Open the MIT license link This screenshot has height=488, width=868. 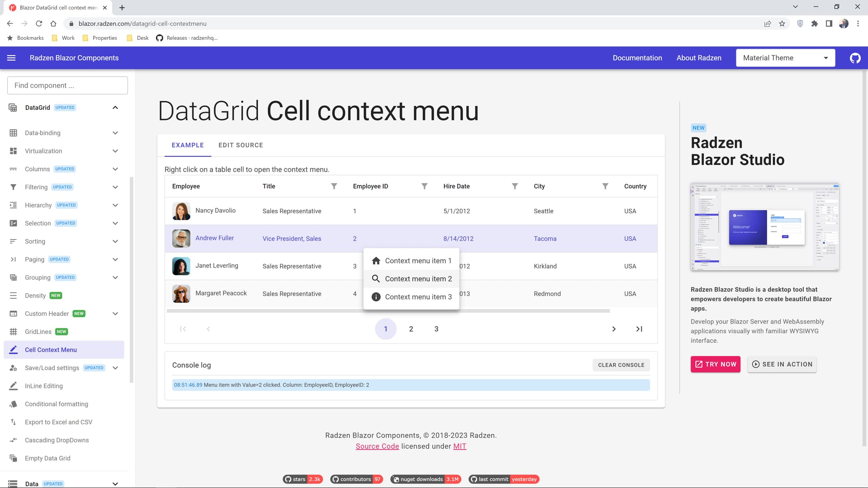point(459,446)
